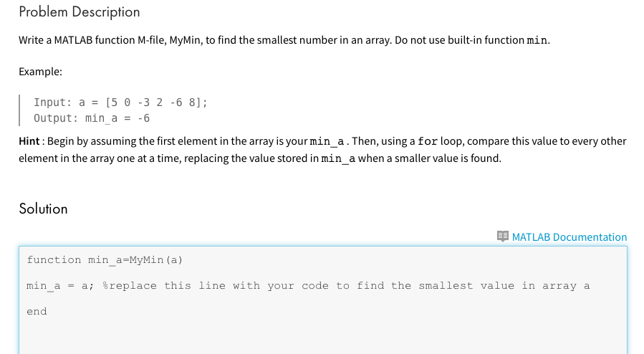Viewport: 644px width, 354px height.
Task: Click the book icon beside MATLAB Documentation
Action: 502,236
